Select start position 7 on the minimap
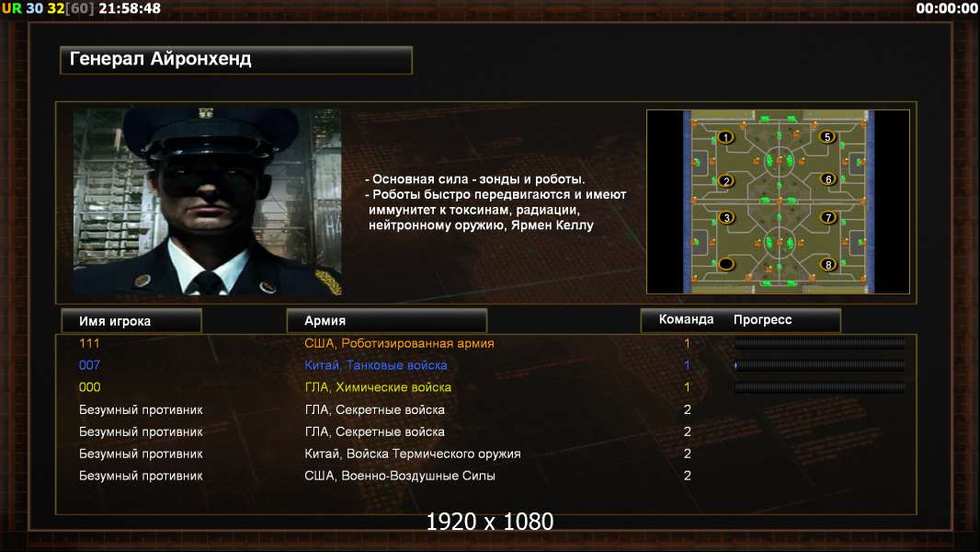Screen dimensions: 980x552 [x=828, y=217]
